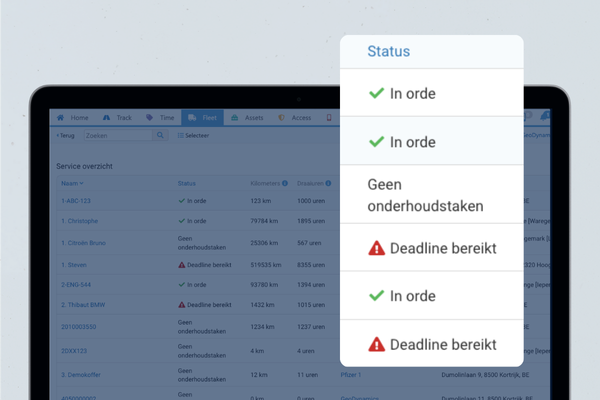
Task: Click the magnifier search button
Action: pyautogui.click(x=161, y=135)
